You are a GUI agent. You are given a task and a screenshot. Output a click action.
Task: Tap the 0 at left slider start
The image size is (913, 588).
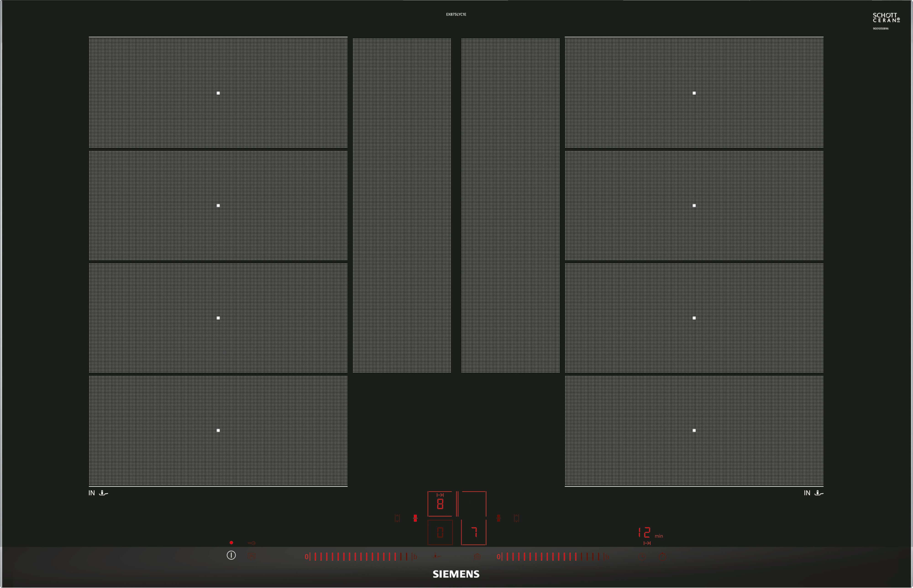(307, 557)
